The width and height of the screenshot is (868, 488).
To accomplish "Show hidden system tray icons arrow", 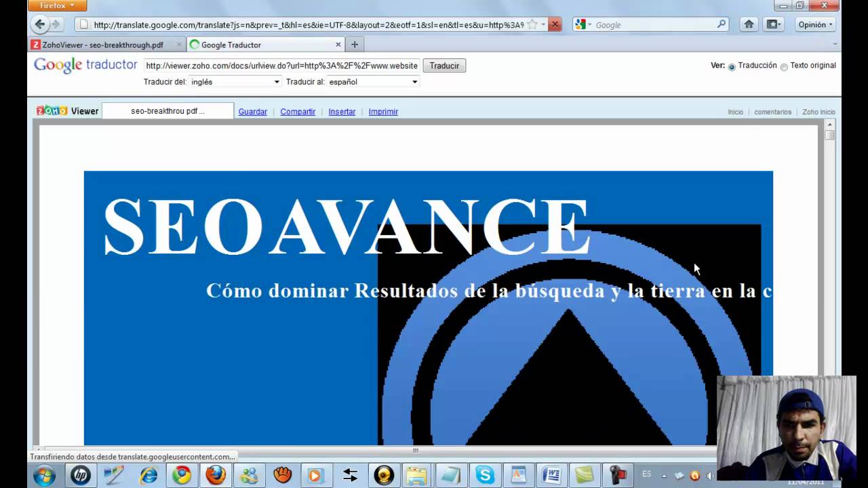I will point(664,475).
